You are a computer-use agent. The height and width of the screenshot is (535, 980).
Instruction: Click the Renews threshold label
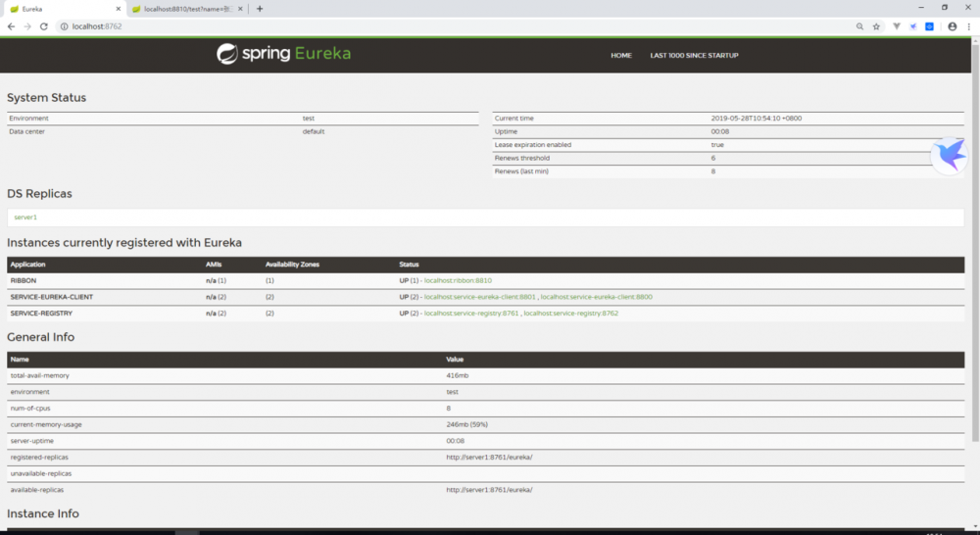point(522,158)
